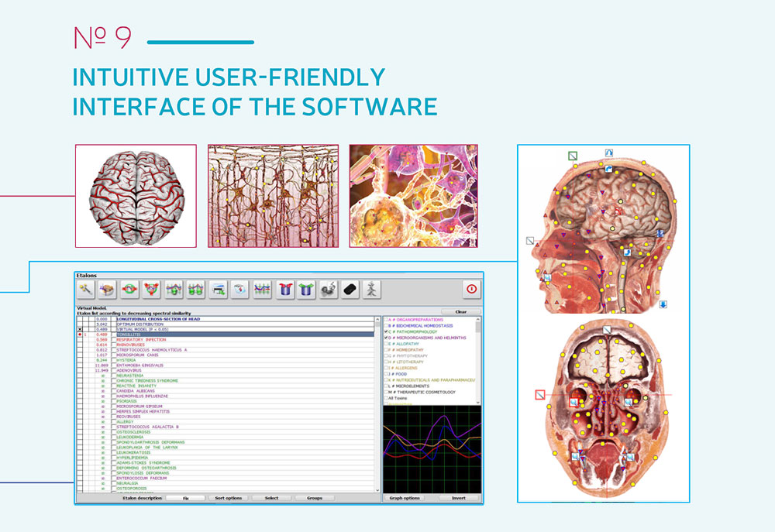Click the category list scrollbar down arrow
775x532 pixels.
click(478, 403)
